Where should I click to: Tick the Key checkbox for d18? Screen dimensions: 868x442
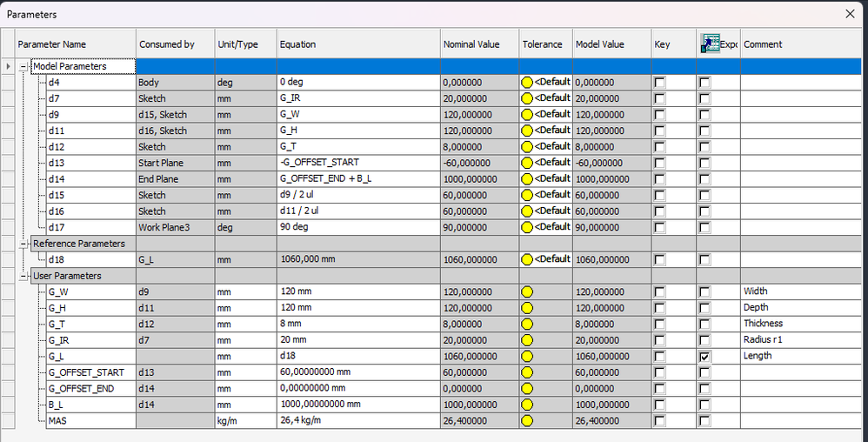click(x=660, y=259)
